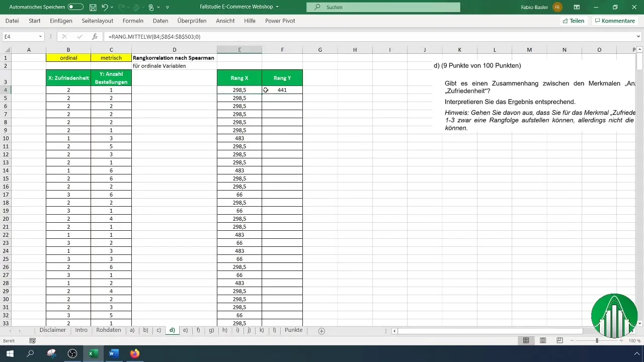644x362 pixels.
Task: Adjust the zoom slider handle
Action: 597,341
